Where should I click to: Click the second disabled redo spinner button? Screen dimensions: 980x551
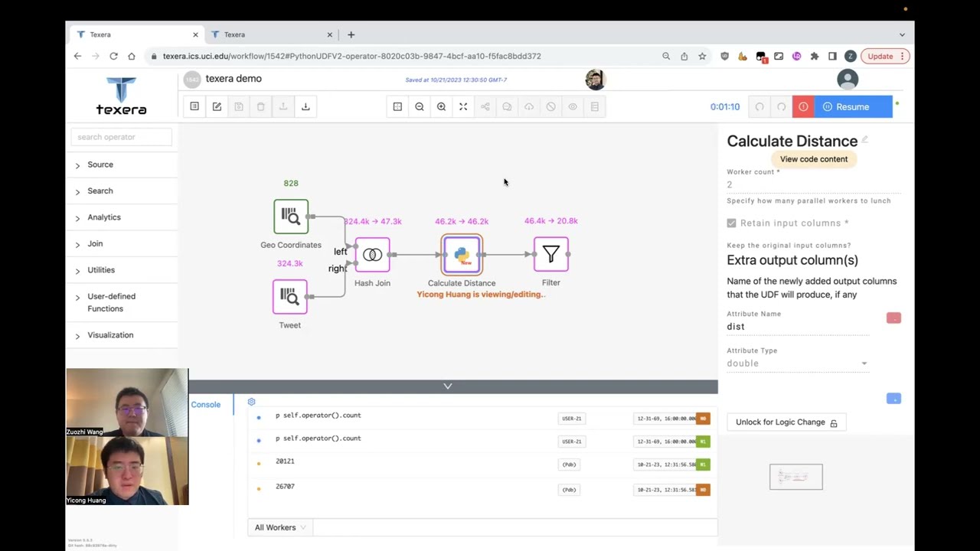[781, 106]
